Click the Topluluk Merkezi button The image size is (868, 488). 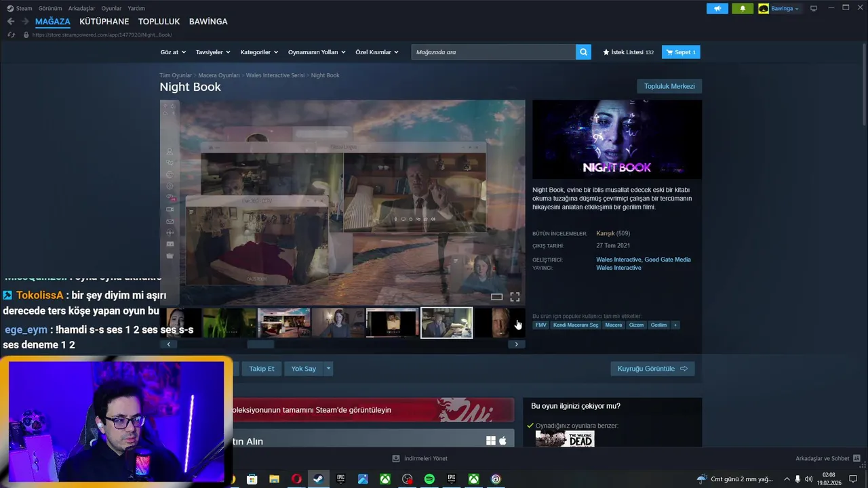(x=669, y=86)
